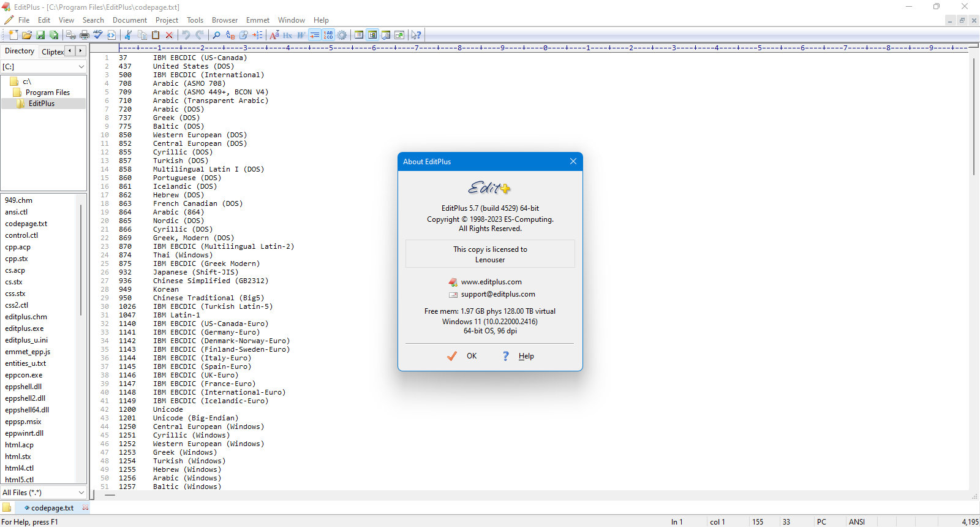Click the Open folder toolbar icon
The width and height of the screenshot is (980, 527).
tap(27, 35)
